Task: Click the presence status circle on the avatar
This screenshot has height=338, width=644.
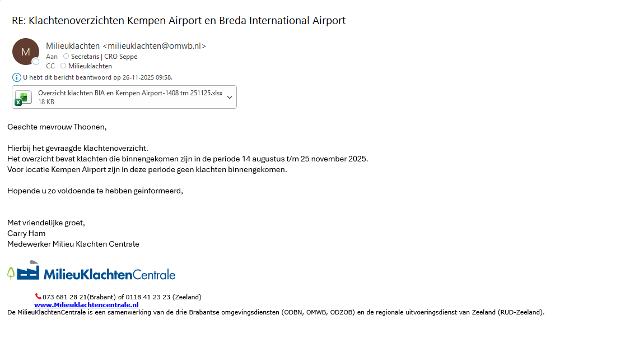Action: click(36, 62)
